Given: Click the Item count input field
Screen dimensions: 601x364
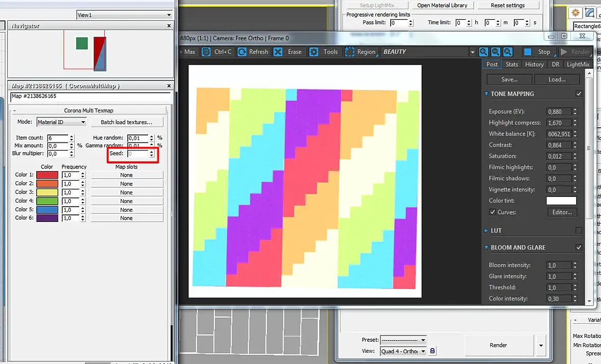Looking at the screenshot, I should pyautogui.click(x=58, y=138).
